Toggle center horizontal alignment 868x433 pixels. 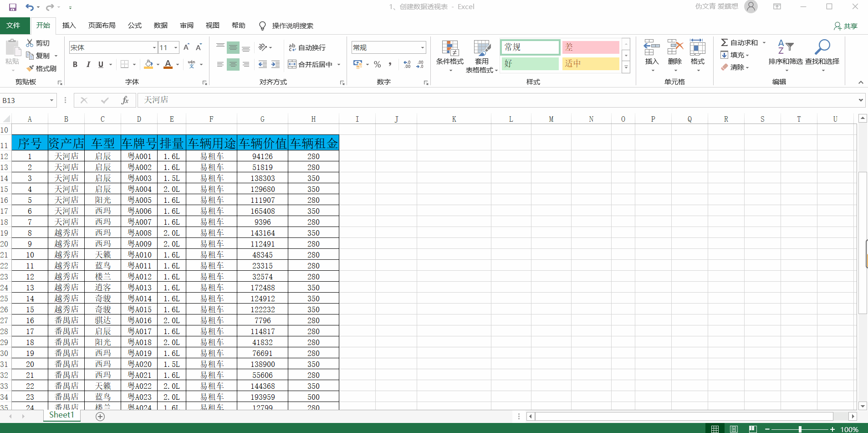coord(233,64)
